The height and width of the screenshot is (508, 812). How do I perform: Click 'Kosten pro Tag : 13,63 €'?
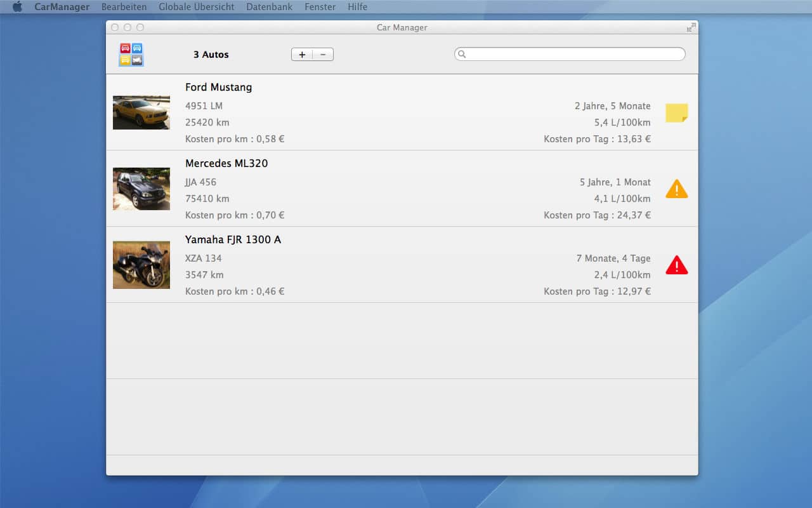pyautogui.click(x=598, y=139)
